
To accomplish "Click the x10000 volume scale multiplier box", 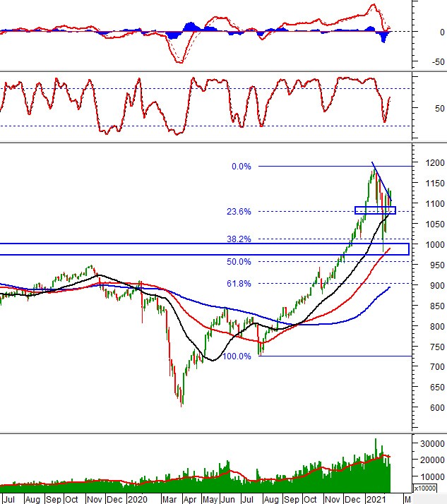I will tap(425, 488).
